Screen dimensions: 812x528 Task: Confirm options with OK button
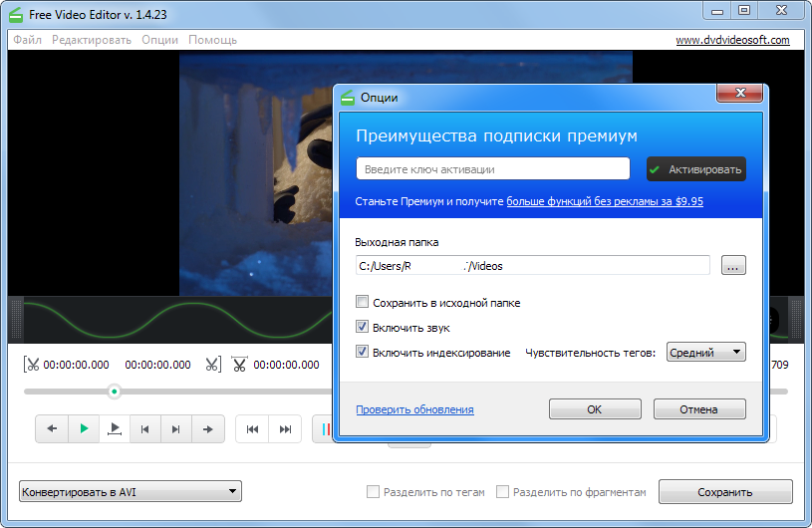coord(595,409)
